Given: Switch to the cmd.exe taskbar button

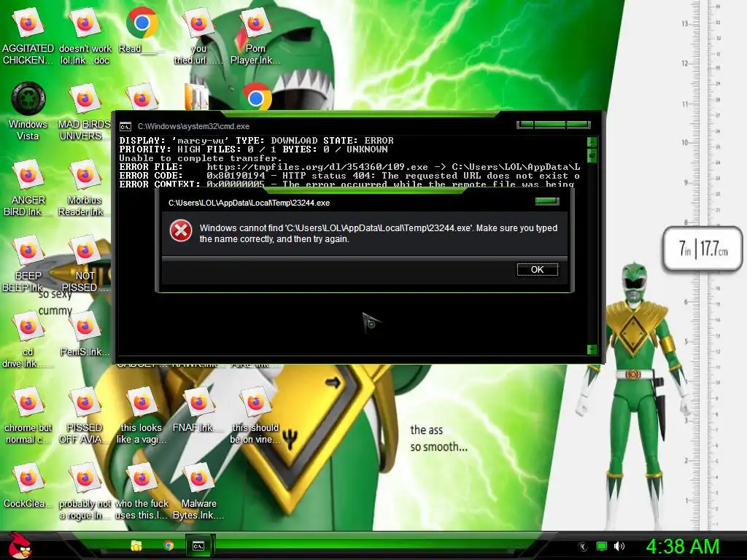Looking at the screenshot, I should click(x=198, y=545).
